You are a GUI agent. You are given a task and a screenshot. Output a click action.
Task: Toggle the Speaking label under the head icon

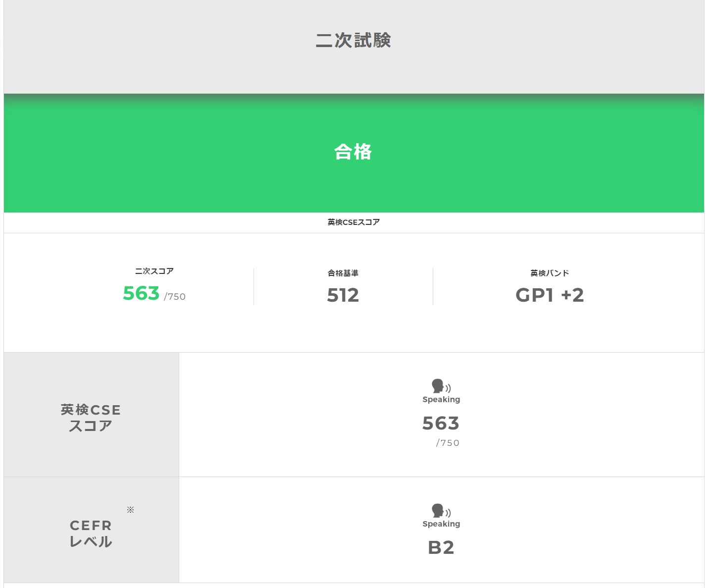click(441, 399)
